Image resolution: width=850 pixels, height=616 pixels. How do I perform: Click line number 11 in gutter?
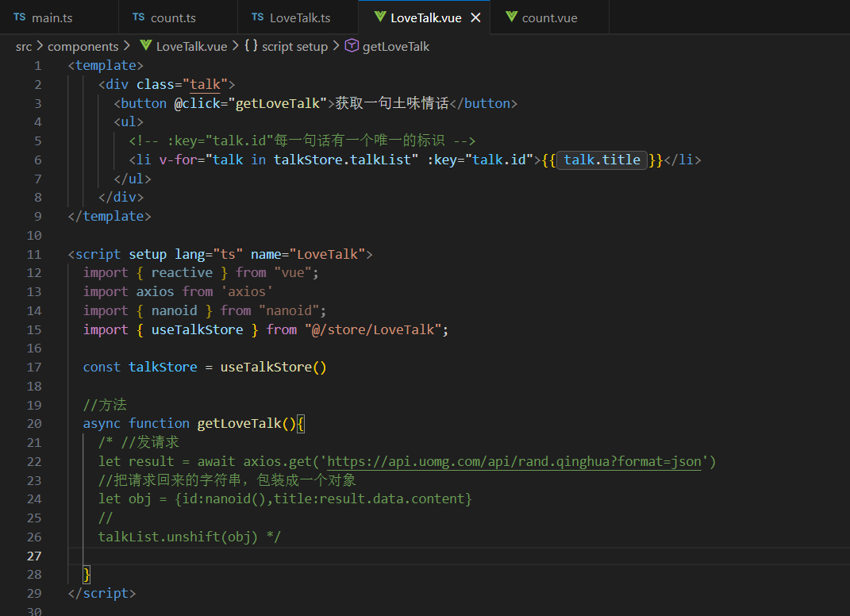(x=34, y=254)
